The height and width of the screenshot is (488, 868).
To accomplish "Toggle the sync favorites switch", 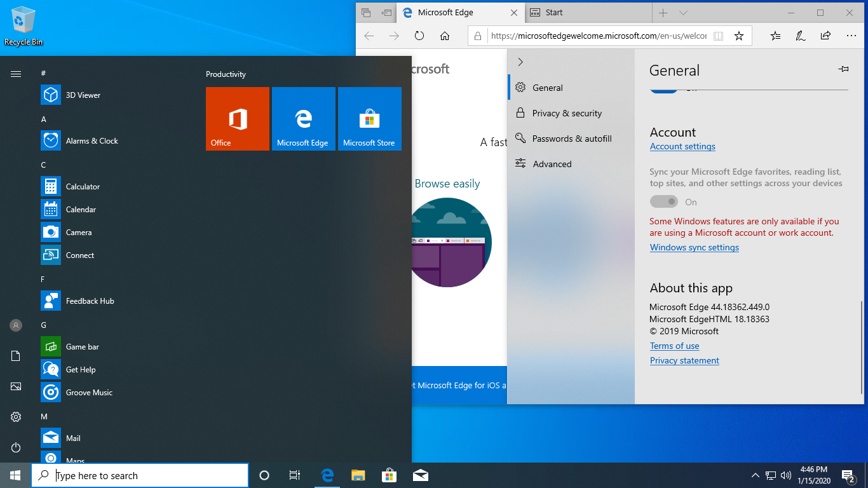I will pos(664,201).
